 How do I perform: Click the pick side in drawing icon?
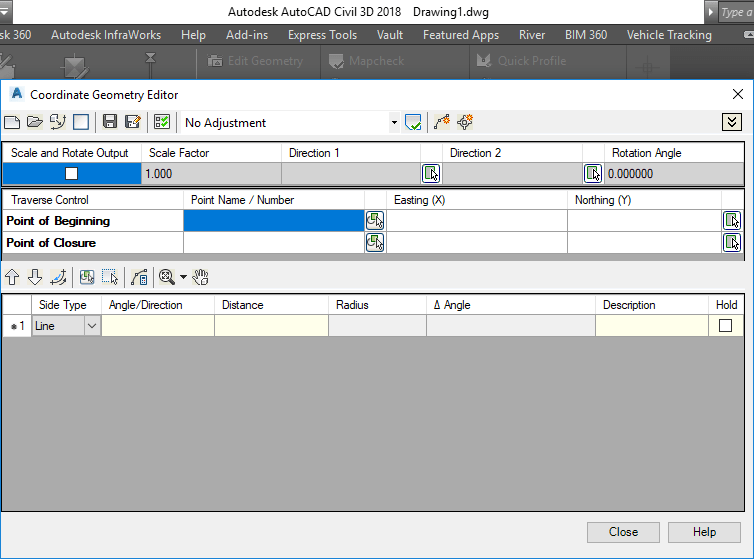point(87,277)
